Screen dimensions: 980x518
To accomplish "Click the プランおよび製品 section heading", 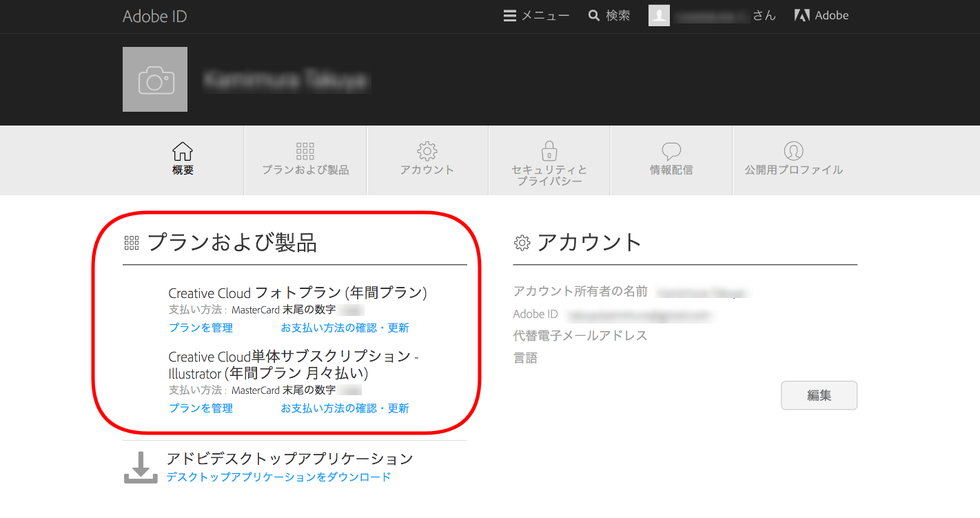I will point(232,242).
